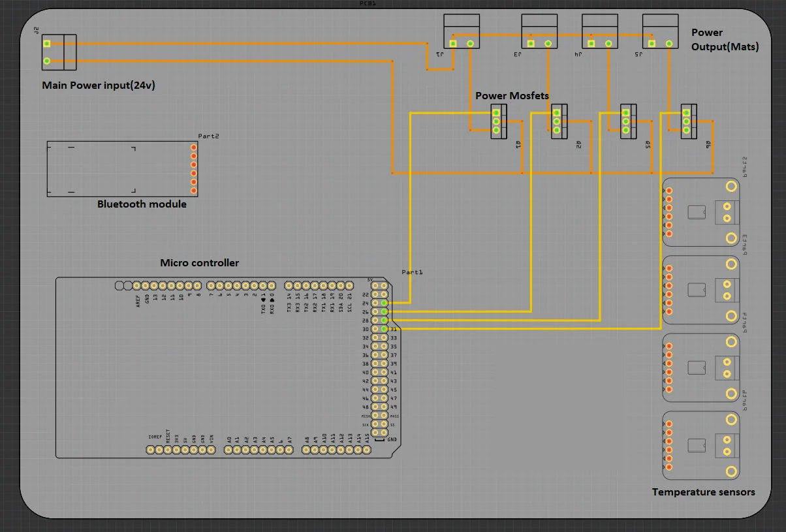The height and width of the screenshot is (532, 786).
Task: Select the Q5 power MOSFET footprint
Action: [x=629, y=121]
